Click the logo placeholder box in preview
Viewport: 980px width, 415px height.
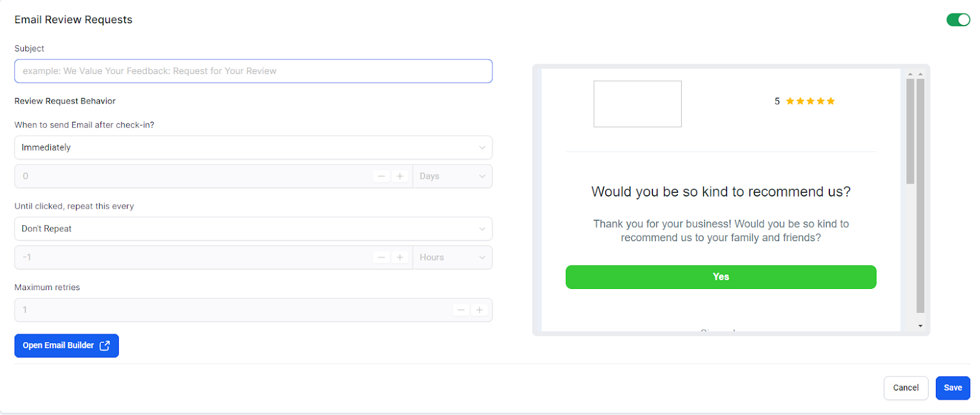pos(638,104)
